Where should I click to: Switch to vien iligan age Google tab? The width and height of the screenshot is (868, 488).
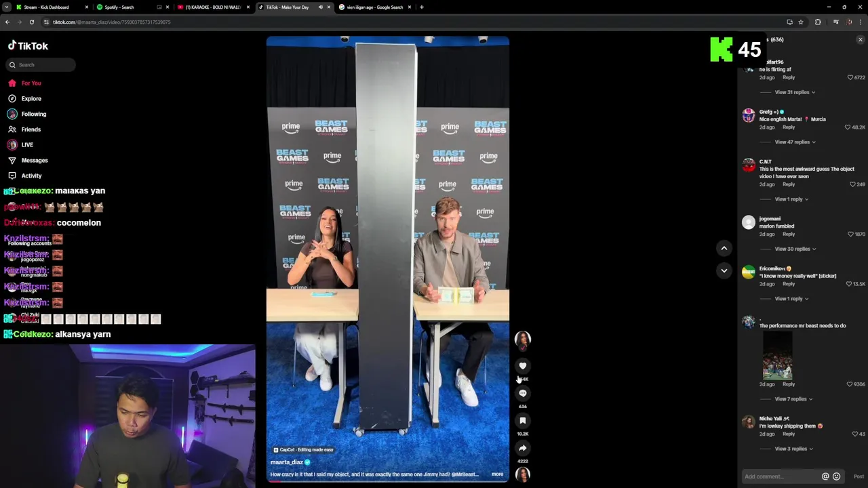click(374, 7)
